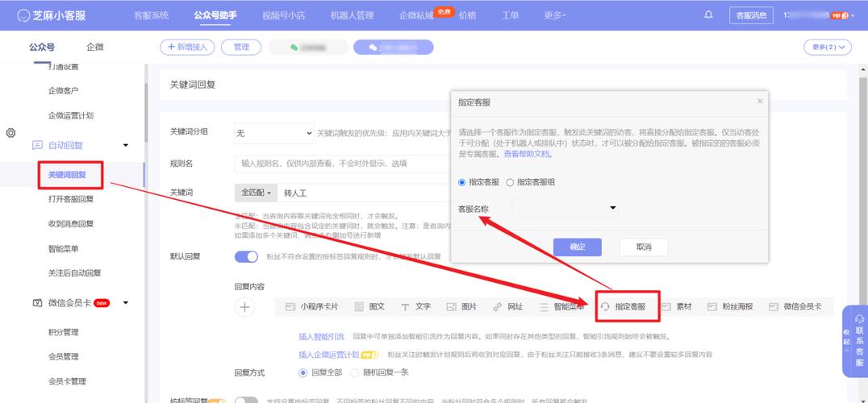The height and width of the screenshot is (403, 868).
Task: Open 机器人管理 in top navigation
Action: click(x=352, y=15)
